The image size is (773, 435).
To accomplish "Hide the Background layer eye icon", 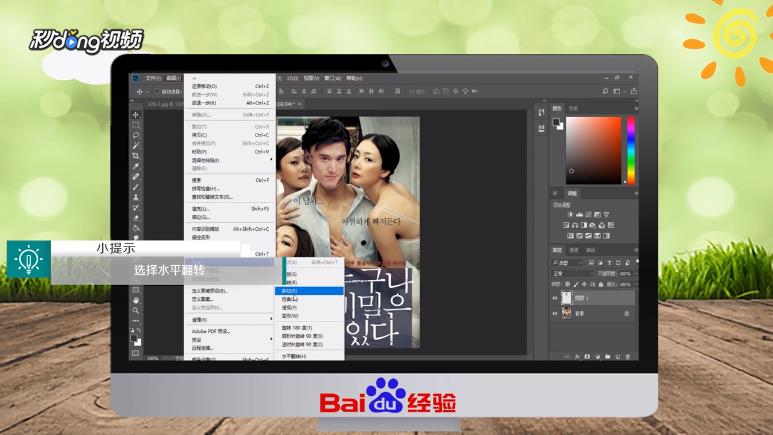I will [555, 313].
